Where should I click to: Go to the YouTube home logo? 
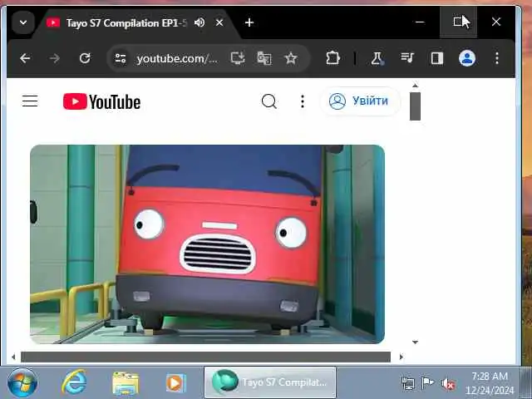pos(101,101)
